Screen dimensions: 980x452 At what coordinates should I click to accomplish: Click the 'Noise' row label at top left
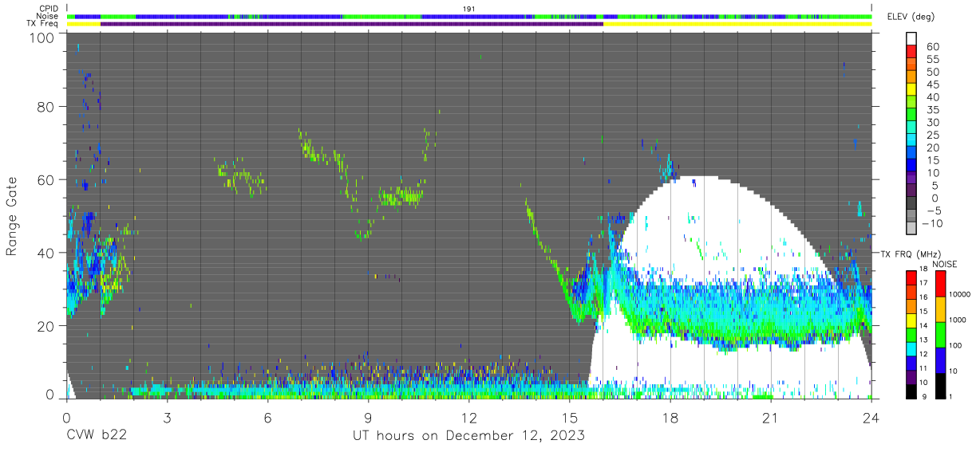click(47, 16)
